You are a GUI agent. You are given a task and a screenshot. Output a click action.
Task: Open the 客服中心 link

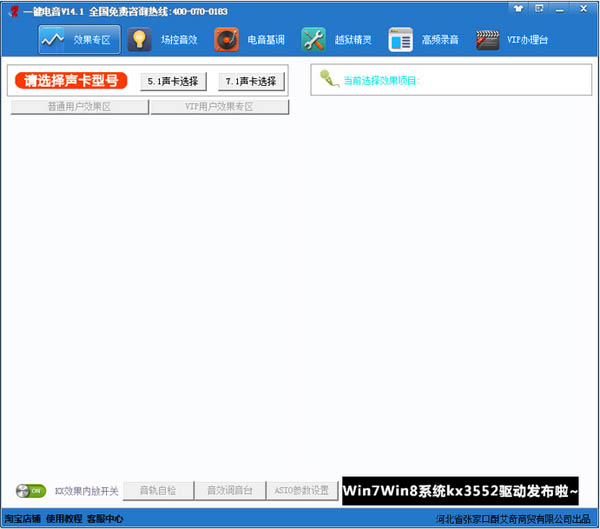pos(105,519)
